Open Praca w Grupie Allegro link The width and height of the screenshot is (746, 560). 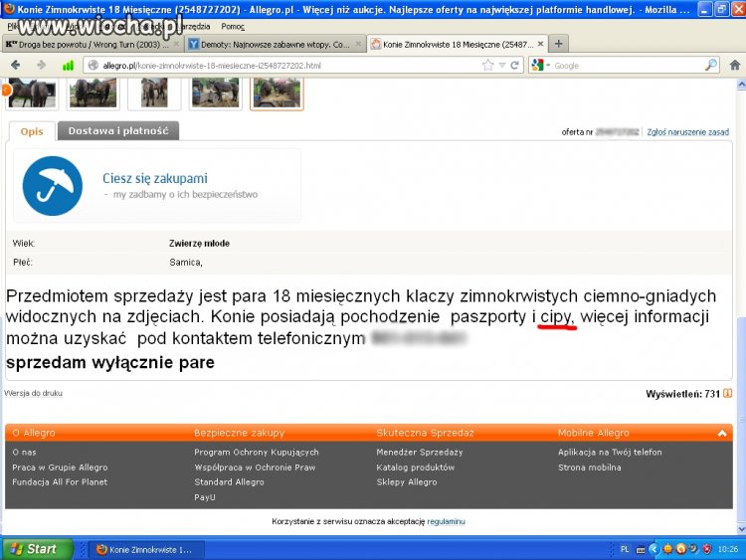pos(60,467)
